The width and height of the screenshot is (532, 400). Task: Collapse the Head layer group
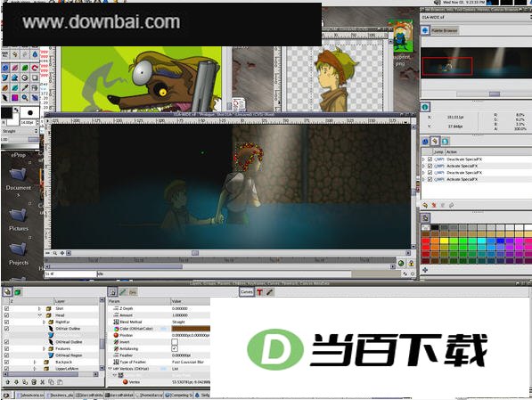pyautogui.click(x=40, y=315)
